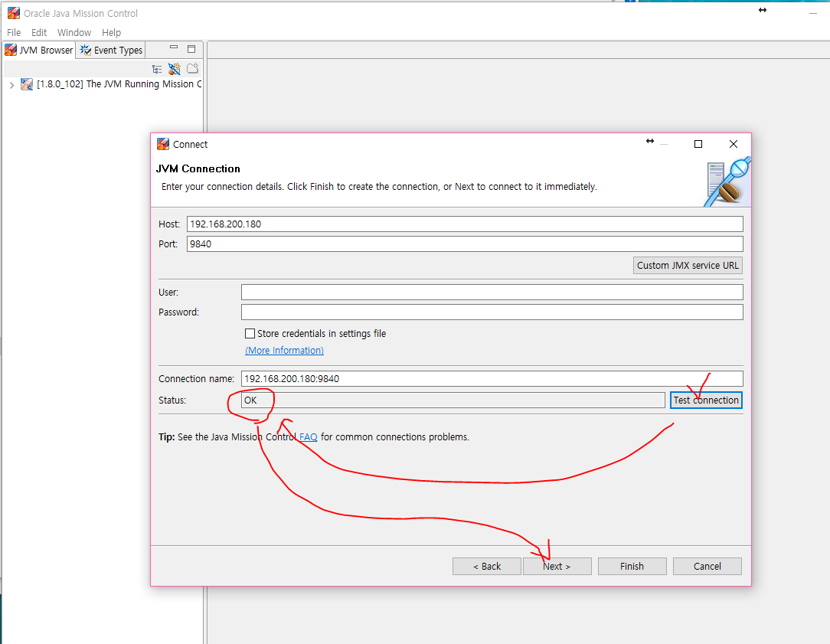Viewport: 830px width, 644px height.
Task: Click into the Connection name field
Action: click(492, 379)
